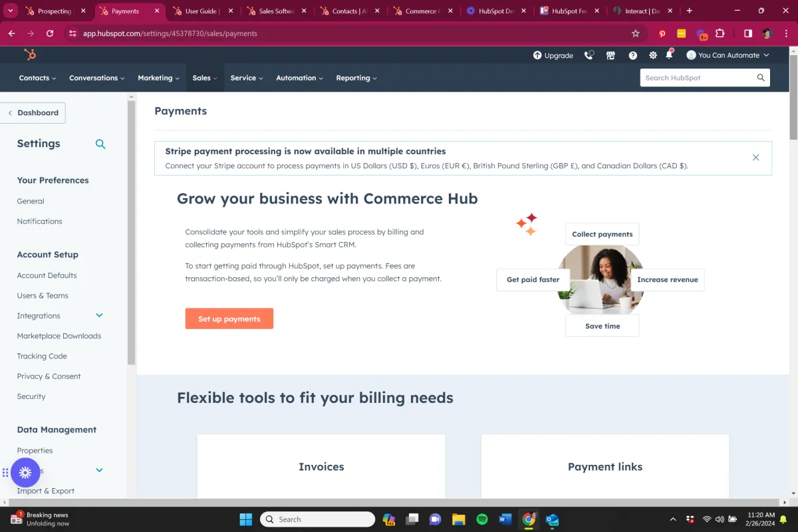The width and height of the screenshot is (798, 532).
Task: Open the calling phone icon
Action: [x=589, y=55]
